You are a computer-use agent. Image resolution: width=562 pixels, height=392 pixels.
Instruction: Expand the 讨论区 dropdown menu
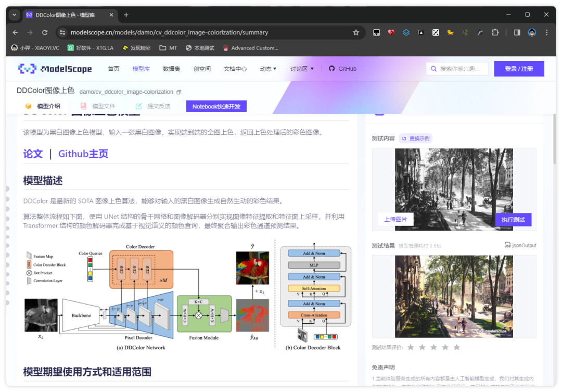point(302,69)
